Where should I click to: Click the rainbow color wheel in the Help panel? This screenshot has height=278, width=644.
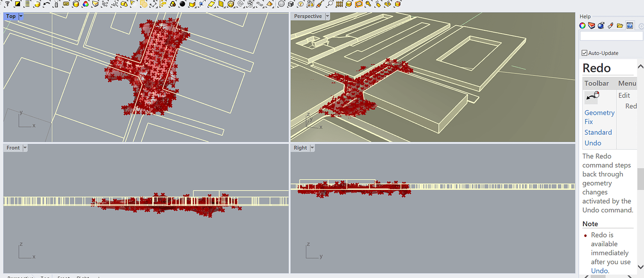coord(582,25)
